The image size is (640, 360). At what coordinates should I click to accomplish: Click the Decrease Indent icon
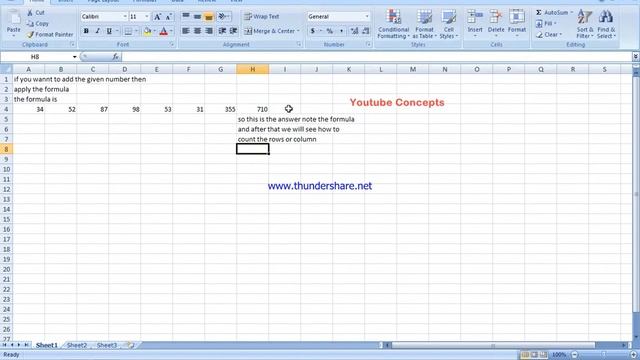(x=222, y=31)
